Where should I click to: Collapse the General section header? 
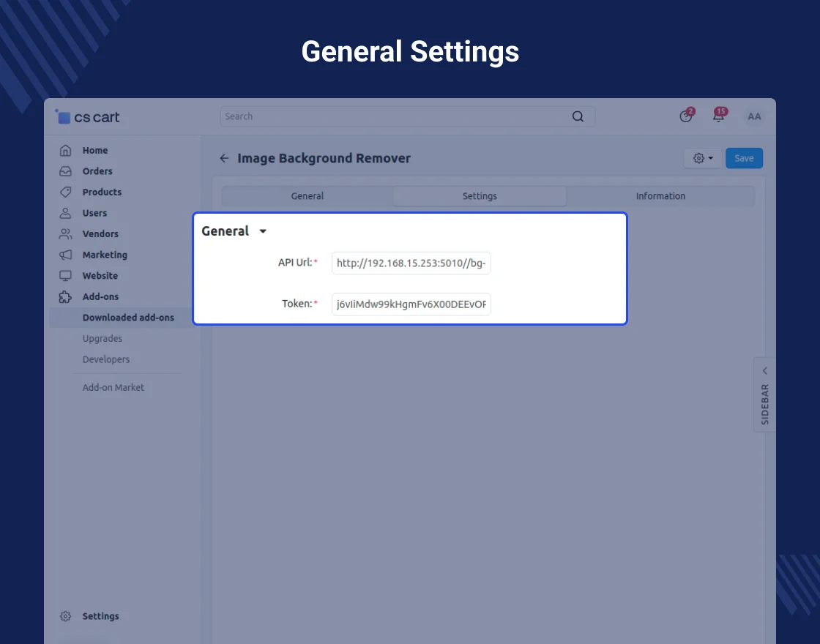click(234, 231)
